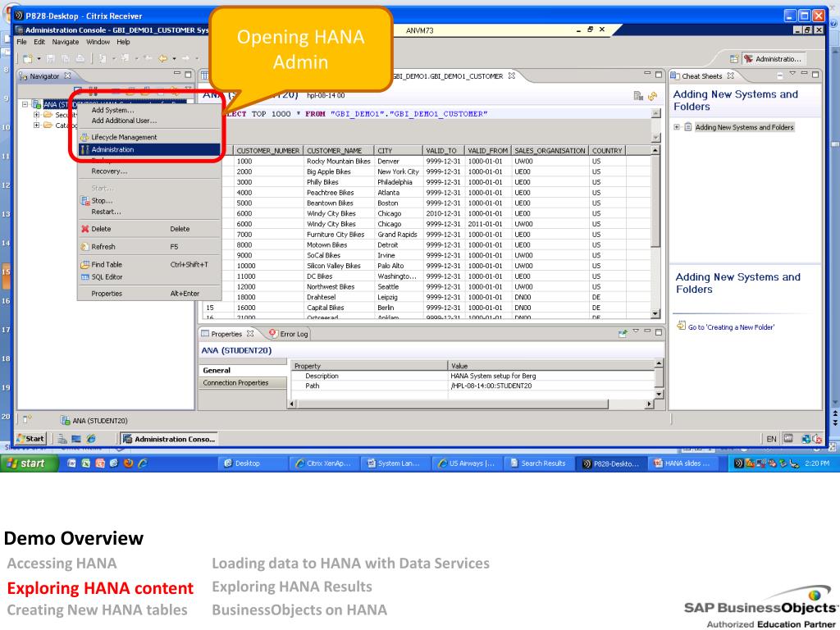Screen dimensions: 840x630
Task: Open SQL Editor from context menu
Action: click(107, 277)
